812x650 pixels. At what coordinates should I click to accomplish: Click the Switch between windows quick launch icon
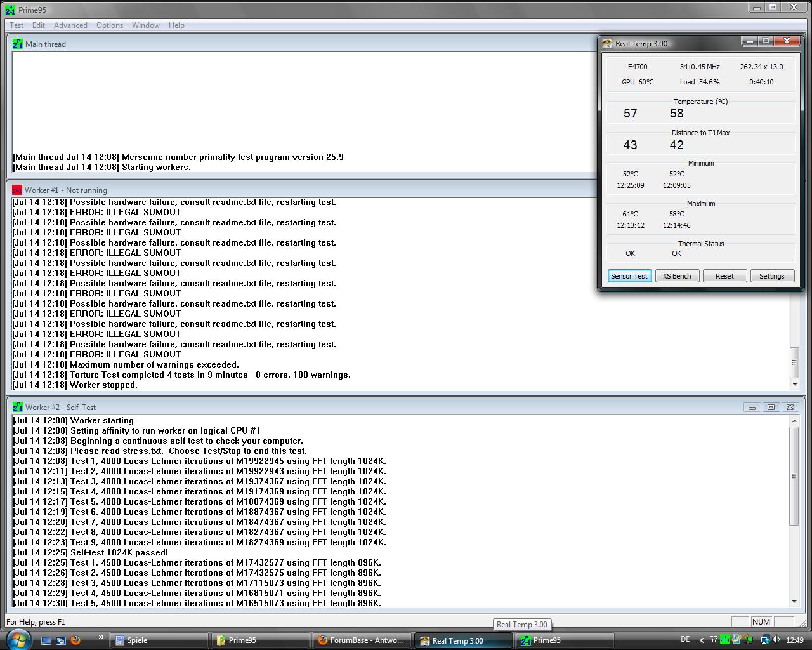[x=60, y=640]
